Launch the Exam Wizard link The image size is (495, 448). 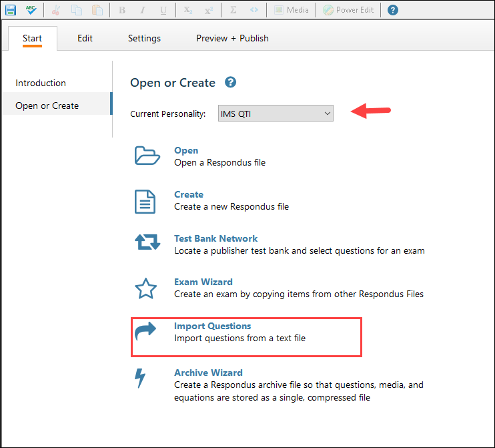pyautogui.click(x=203, y=282)
